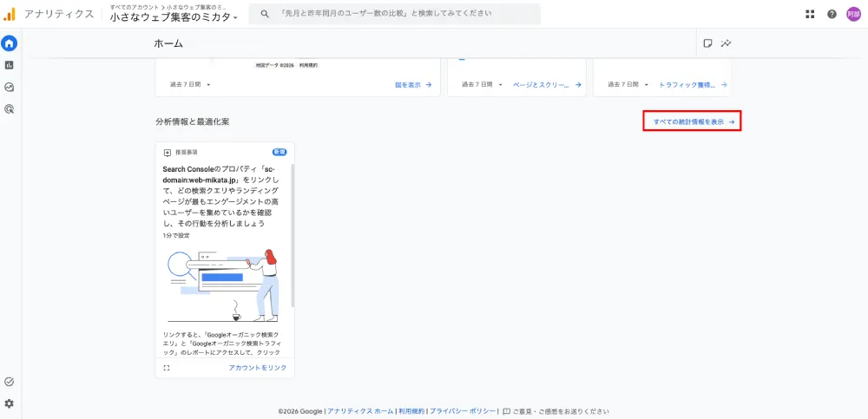Open アナリティクス ホーム footer link
The image size is (868, 419).
(x=360, y=411)
